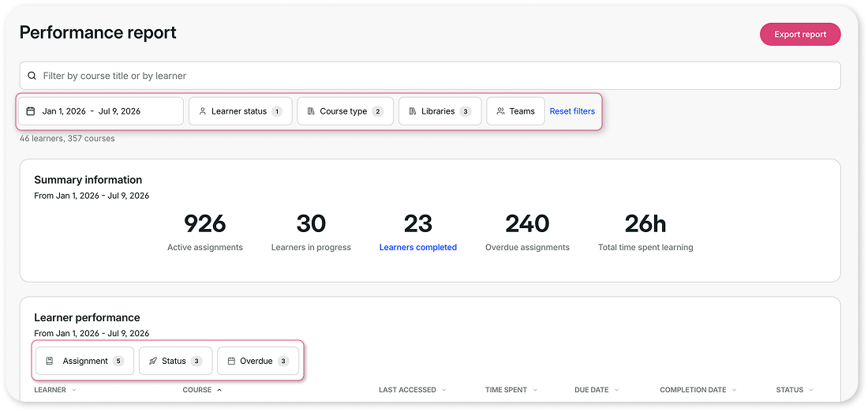Image resolution: width=868 pixels, height=412 pixels.
Task: Open the Assignment filter
Action: 84,361
